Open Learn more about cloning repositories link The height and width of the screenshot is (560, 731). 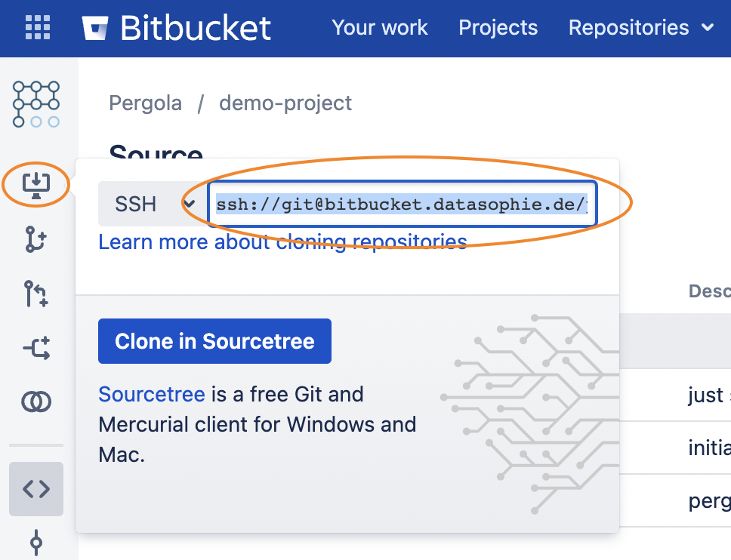point(282,242)
